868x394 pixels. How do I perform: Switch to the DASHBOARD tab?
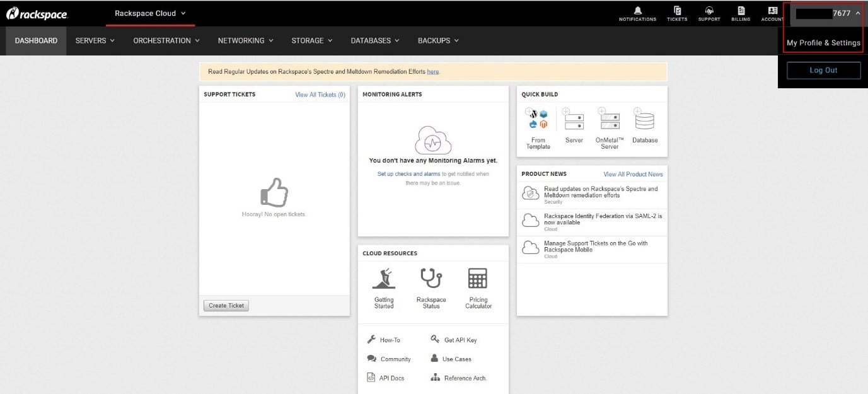[x=36, y=40]
